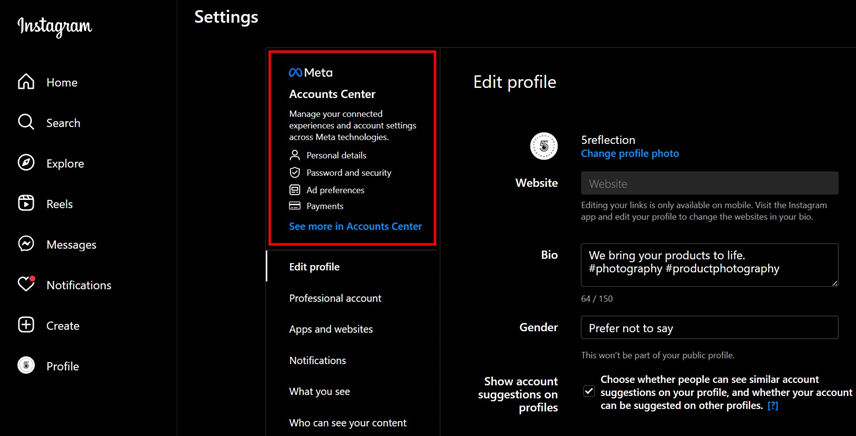This screenshot has height=436, width=856.
Task: Click See more in Accounts Center link
Action: pyautogui.click(x=355, y=226)
